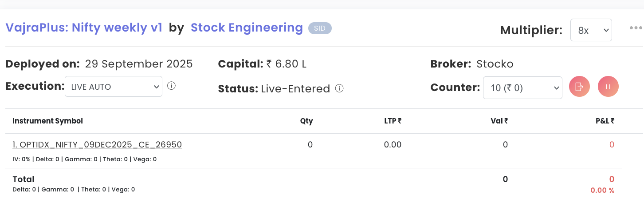Click the exit strategy icon button

(579, 87)
